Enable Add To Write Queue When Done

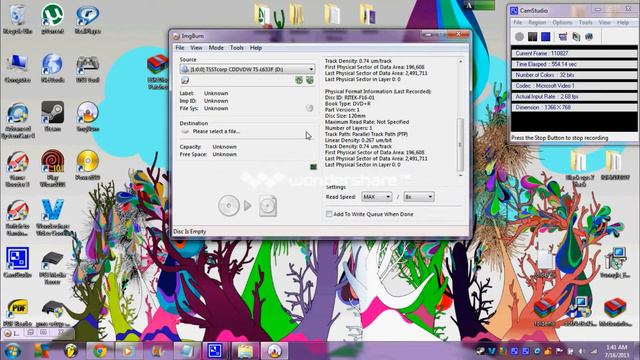point(329,214)
